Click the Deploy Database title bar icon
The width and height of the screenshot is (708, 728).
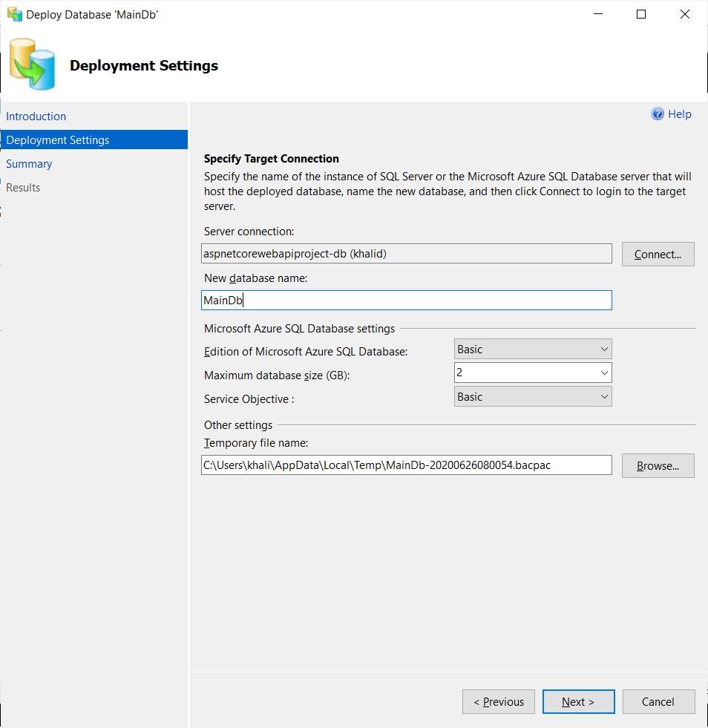(14, 14)
